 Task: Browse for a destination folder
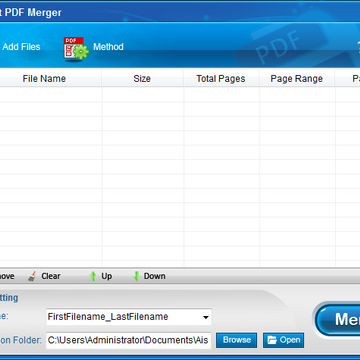[x=237, y=340]
